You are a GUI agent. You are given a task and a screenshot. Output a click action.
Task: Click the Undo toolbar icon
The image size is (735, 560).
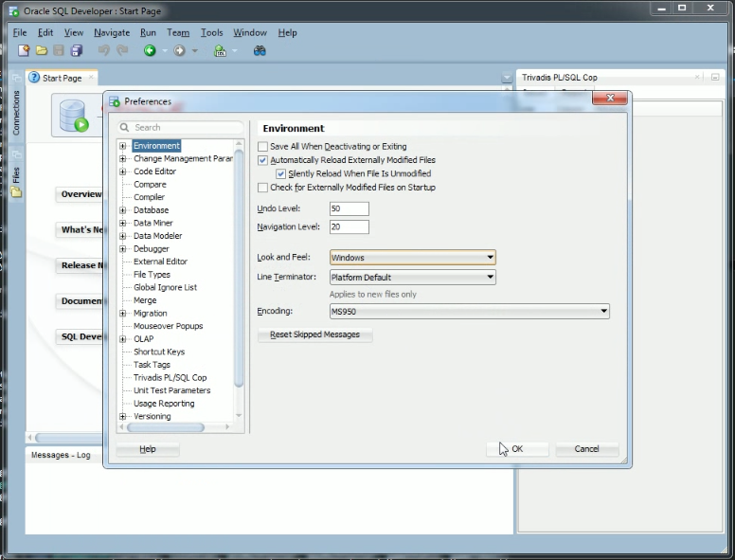pos(103,50)
